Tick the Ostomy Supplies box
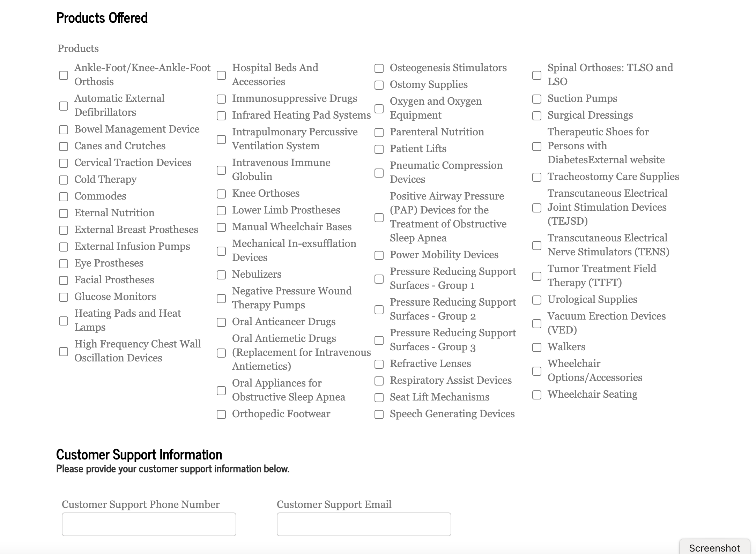The width and height of the screenshot is (756, 554). click(379, 85)
